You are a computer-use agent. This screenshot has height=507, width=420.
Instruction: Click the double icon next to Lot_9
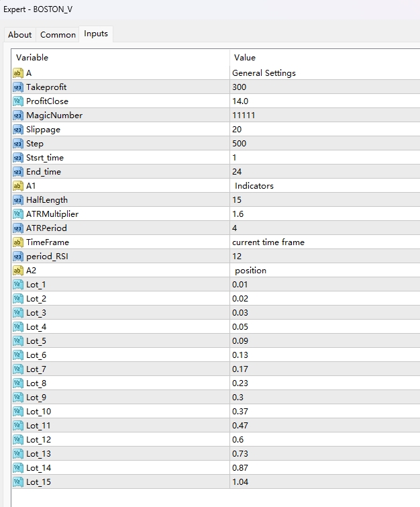[17, 398]
